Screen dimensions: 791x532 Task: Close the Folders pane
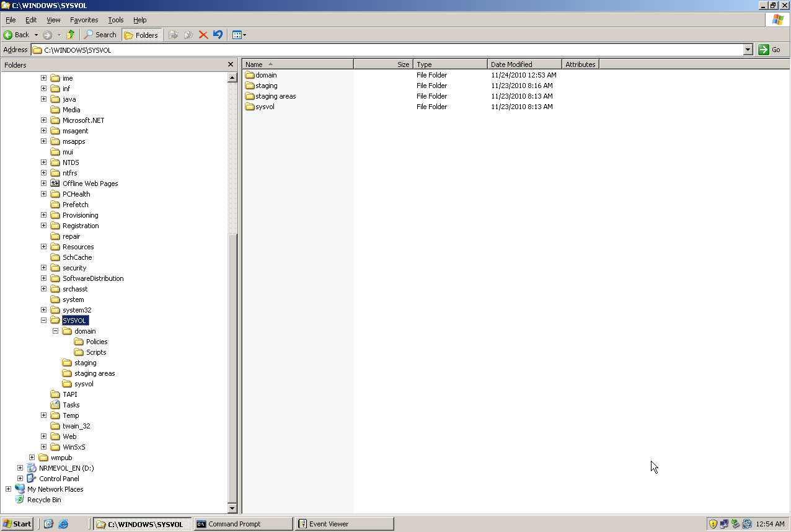(x=231, y=64)
